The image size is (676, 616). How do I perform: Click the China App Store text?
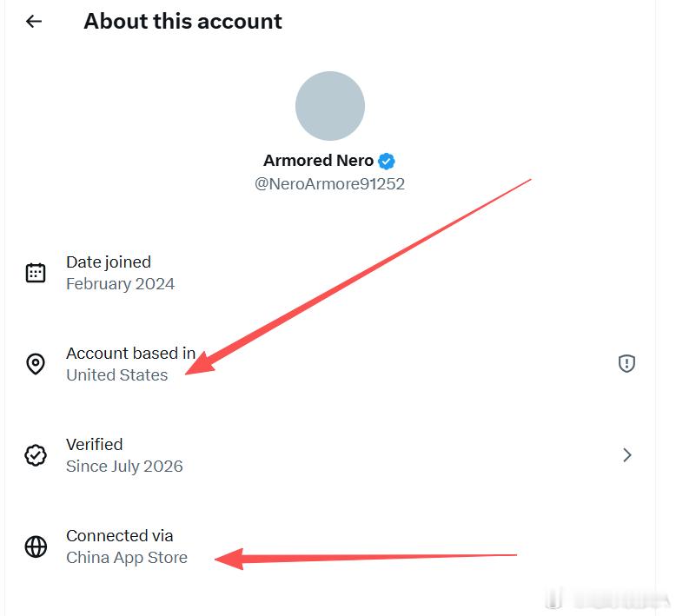[127, 558]
